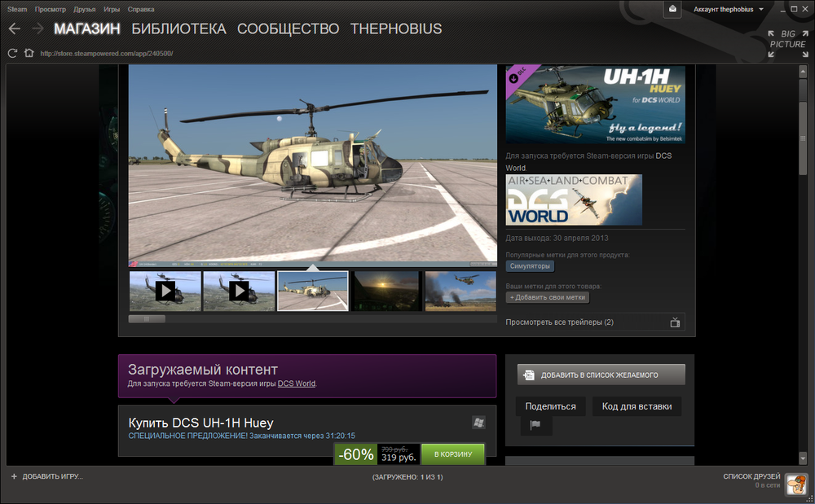The width and height of the screenshot is (815, 504).
Task: Click the page scrollbar up arrow
Action: coord(803,72)
